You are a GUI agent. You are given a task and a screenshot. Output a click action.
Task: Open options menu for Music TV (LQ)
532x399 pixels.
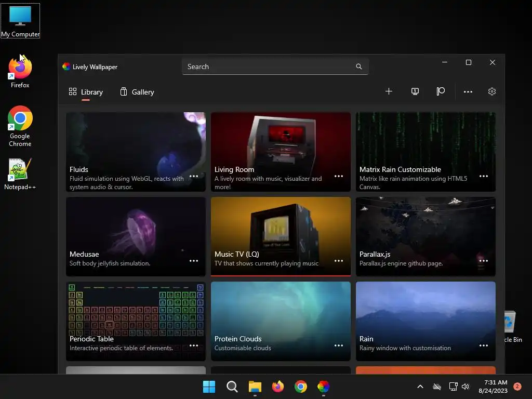pos(339,261)
